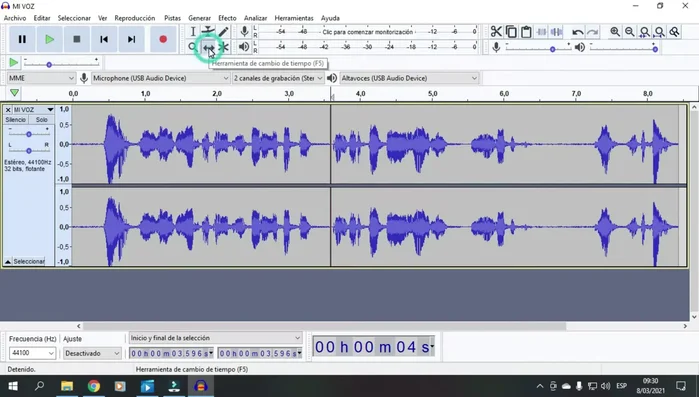This screenshot has width=699, height=397.
Task: Undo the last action
Action: [x=577, y=32]
